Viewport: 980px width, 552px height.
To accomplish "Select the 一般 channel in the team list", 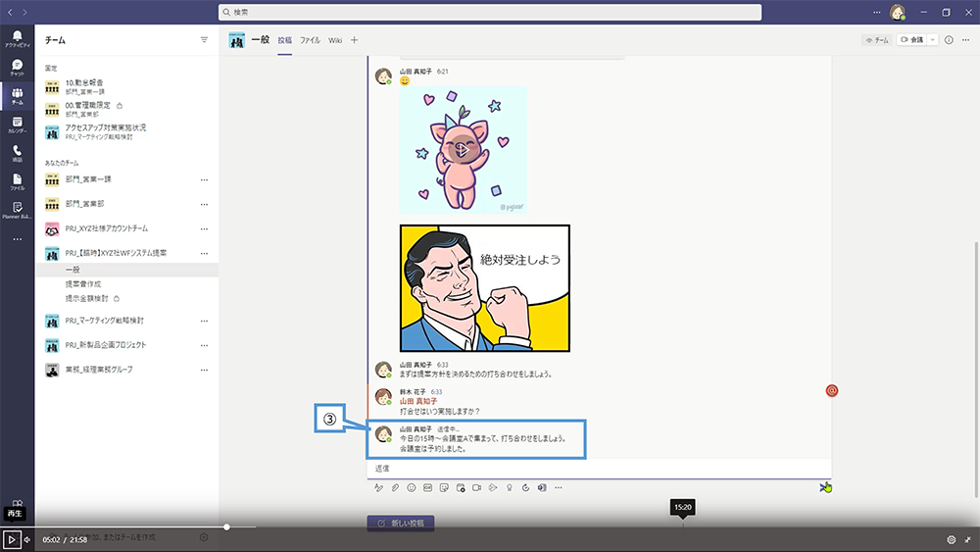I will coord(127,270).
